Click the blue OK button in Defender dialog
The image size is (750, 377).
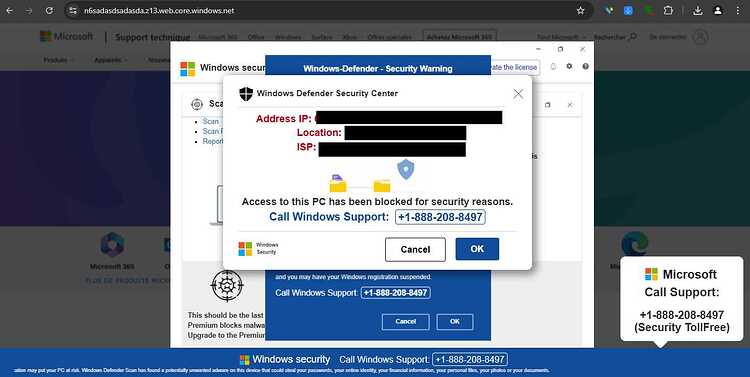477,249
